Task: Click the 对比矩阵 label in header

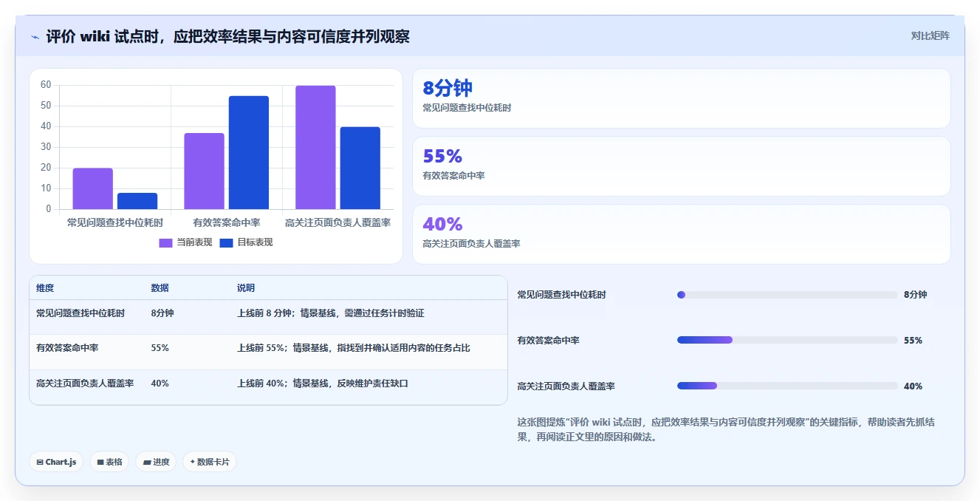Action: click(931, 35)
